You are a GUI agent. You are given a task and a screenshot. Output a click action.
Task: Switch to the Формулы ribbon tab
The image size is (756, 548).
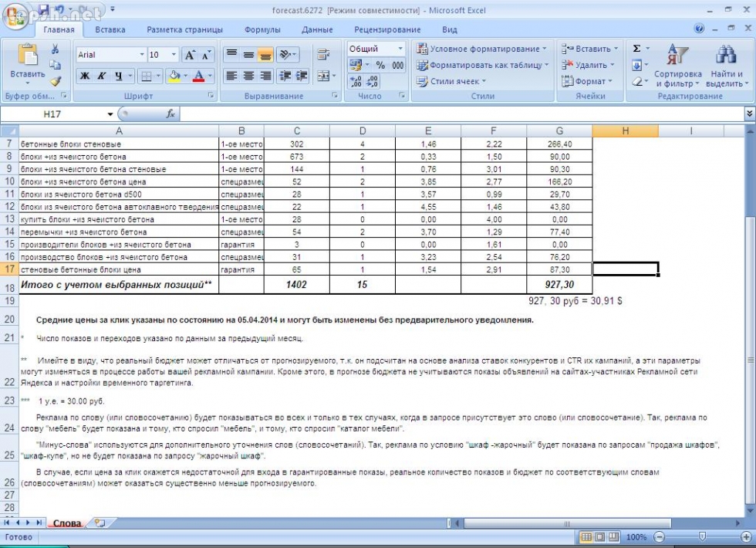(x=262, y=29)
